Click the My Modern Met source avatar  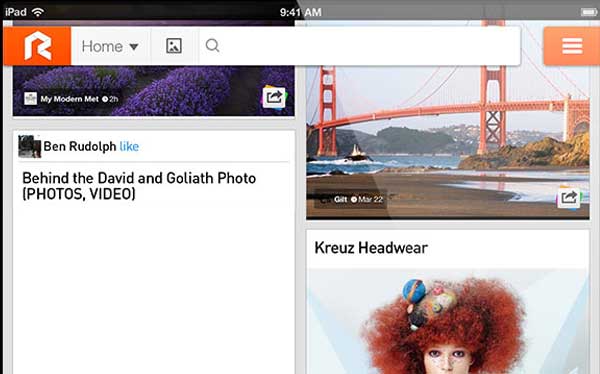tap(30, 99)
